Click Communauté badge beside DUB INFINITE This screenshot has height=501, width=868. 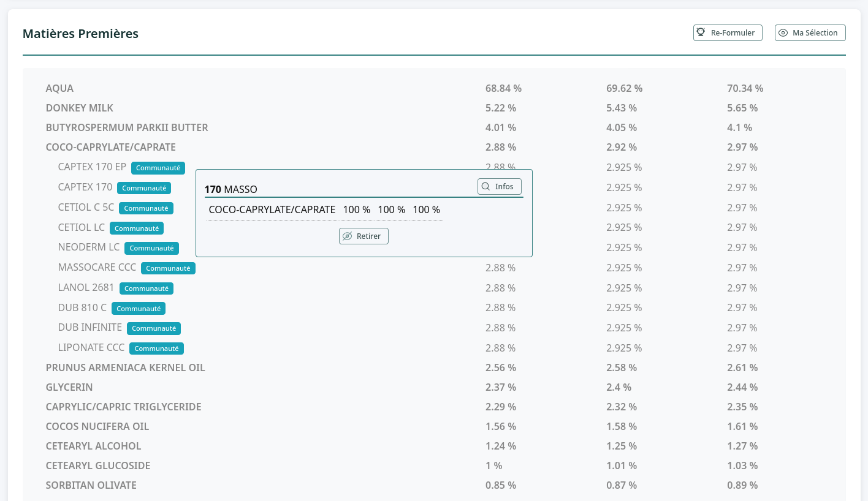click(x=154, y=328)
